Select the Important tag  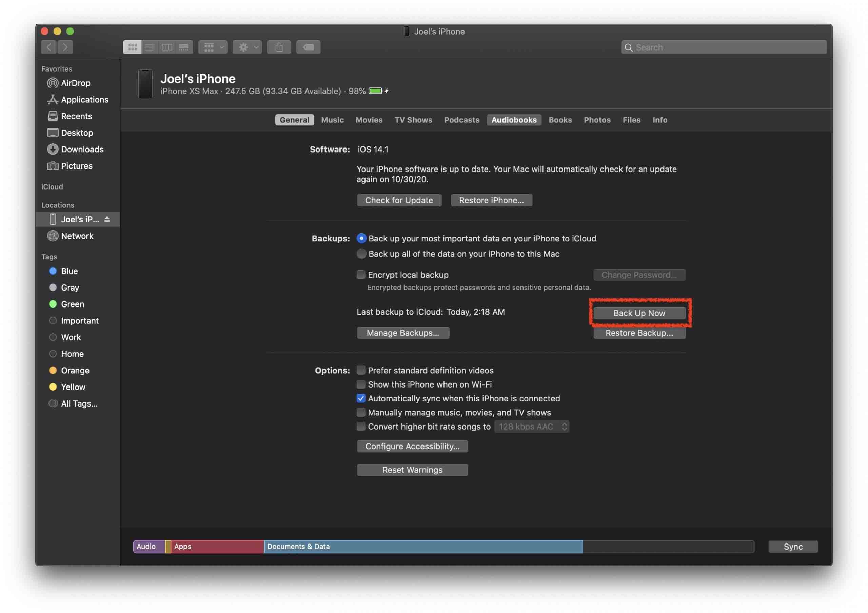[74, 321]
